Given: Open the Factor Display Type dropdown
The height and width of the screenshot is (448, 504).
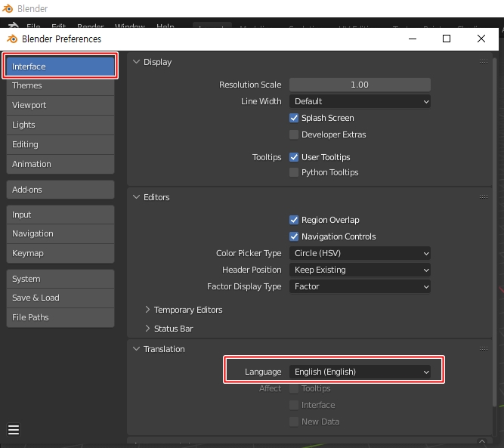Looking at the screenshot, I should 360,286.
